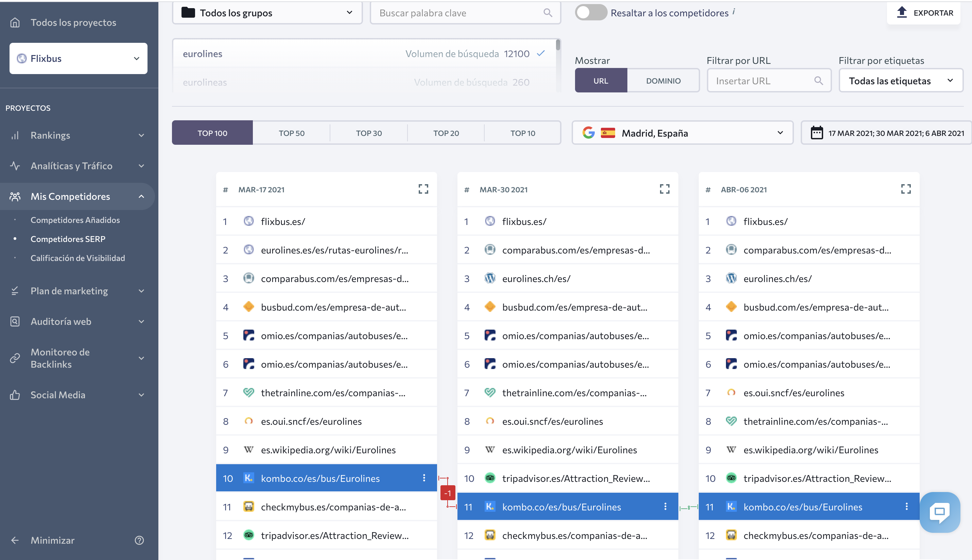The width and height of the screenshot is (972, 560).
Task: Open the live chat bubble icon
Action: [x=940, y=512]
